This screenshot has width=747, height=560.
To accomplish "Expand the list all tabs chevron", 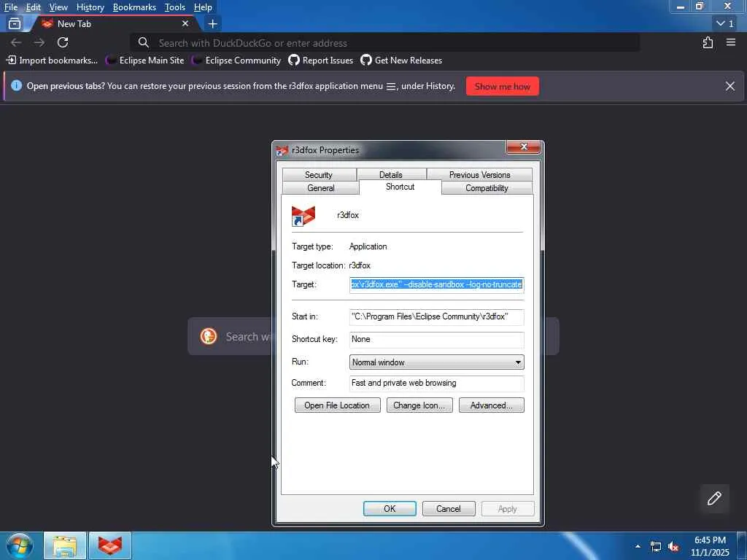I will pyautogui.click(x=726, y=23).
